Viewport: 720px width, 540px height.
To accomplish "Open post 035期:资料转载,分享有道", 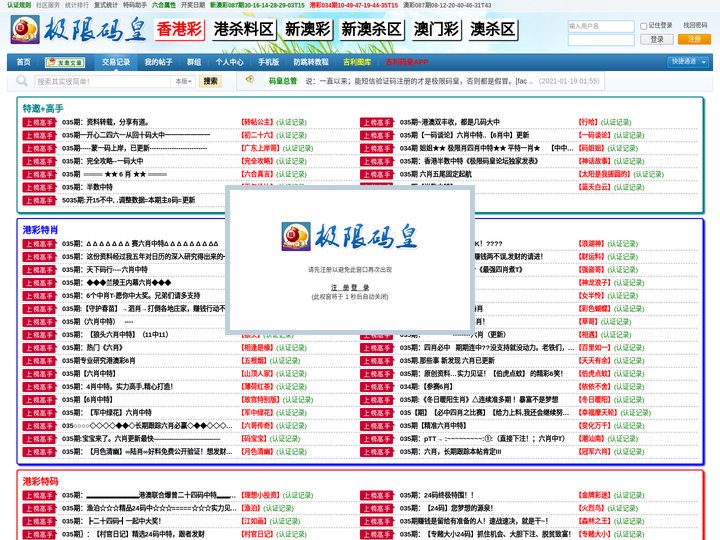I will pyautogui.click(x=105, y=122).
